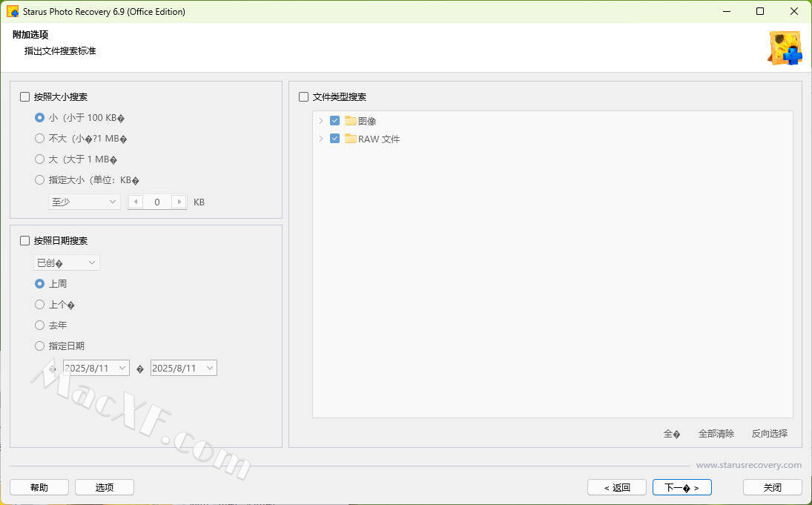Click the 帮助 help button
This screenshot has width=812, height=505.
39,487
